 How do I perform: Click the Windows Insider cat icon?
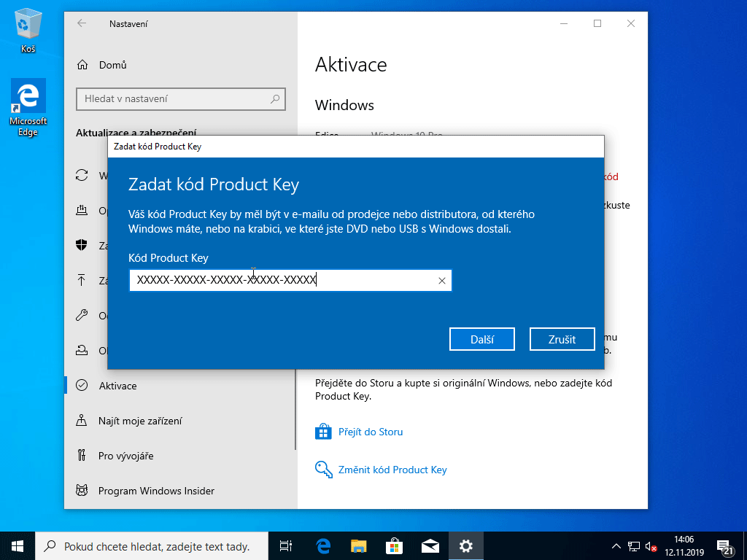[x=82, y=490]
